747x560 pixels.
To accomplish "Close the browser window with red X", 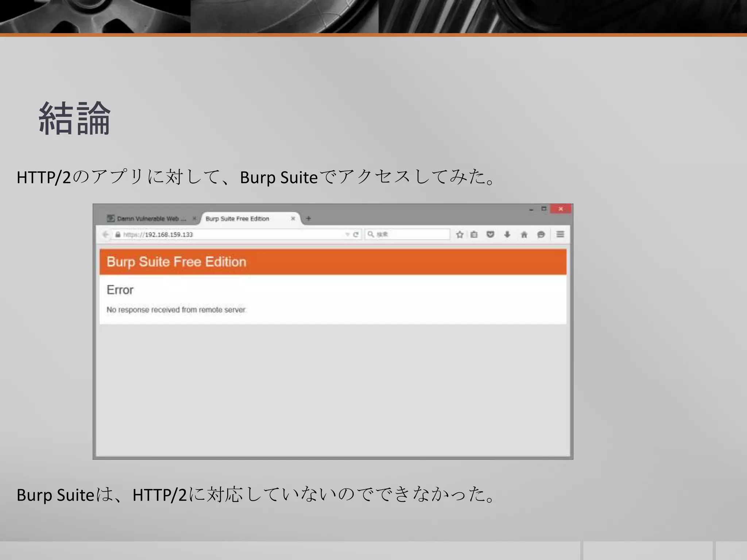I will pyautogui.click(x=561, y=209).
